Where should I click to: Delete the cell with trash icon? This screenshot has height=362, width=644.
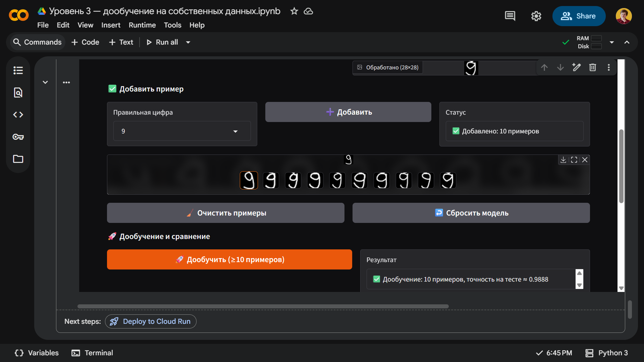click(x=593, y=67)
